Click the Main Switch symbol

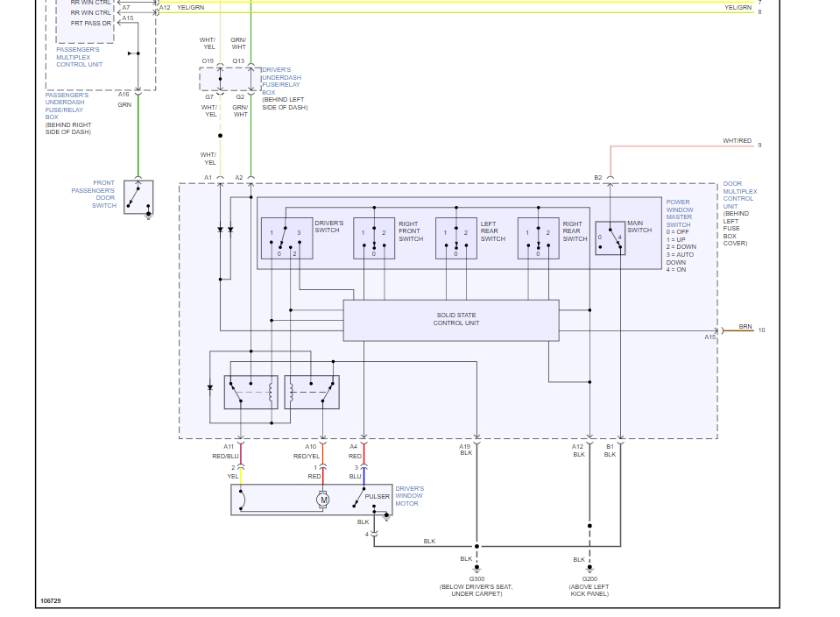point(611,238)
